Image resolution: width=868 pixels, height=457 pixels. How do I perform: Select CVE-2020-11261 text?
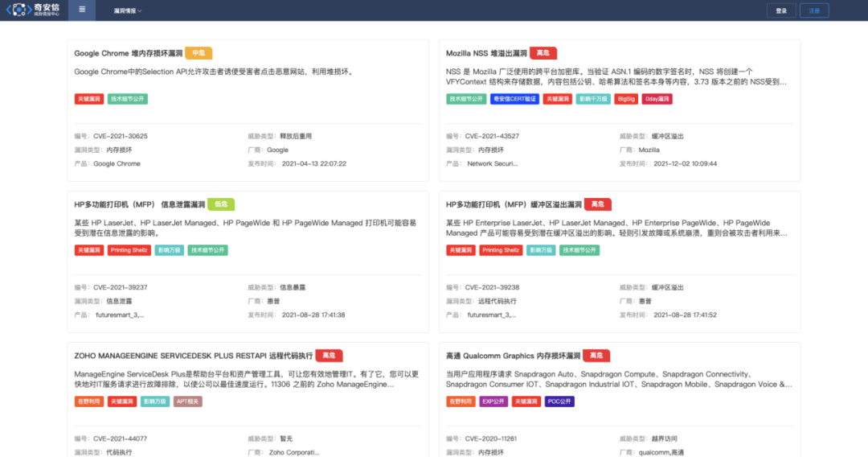490,438
